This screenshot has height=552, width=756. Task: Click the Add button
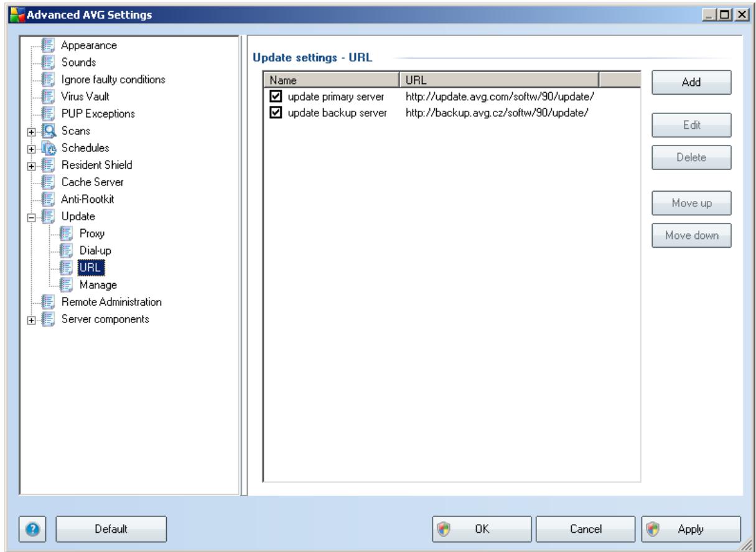click(x=690, y=82)
